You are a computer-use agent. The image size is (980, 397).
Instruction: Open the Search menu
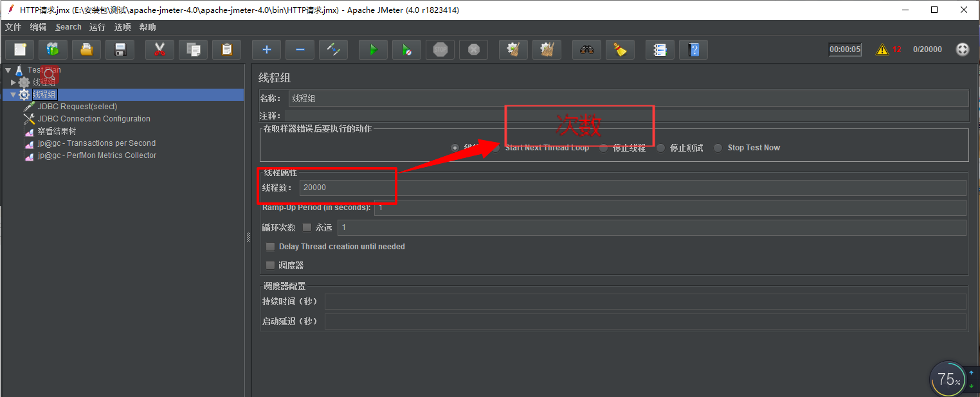(68, 27)
